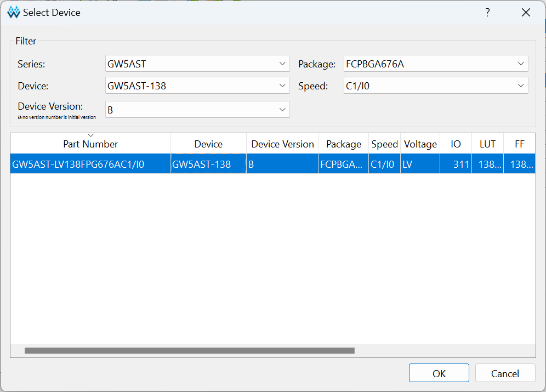Image resolution: width=546 pixels, height=392 pixels.
Task: Click the Gowin logo icon in title bar
Action: [14, 13]
